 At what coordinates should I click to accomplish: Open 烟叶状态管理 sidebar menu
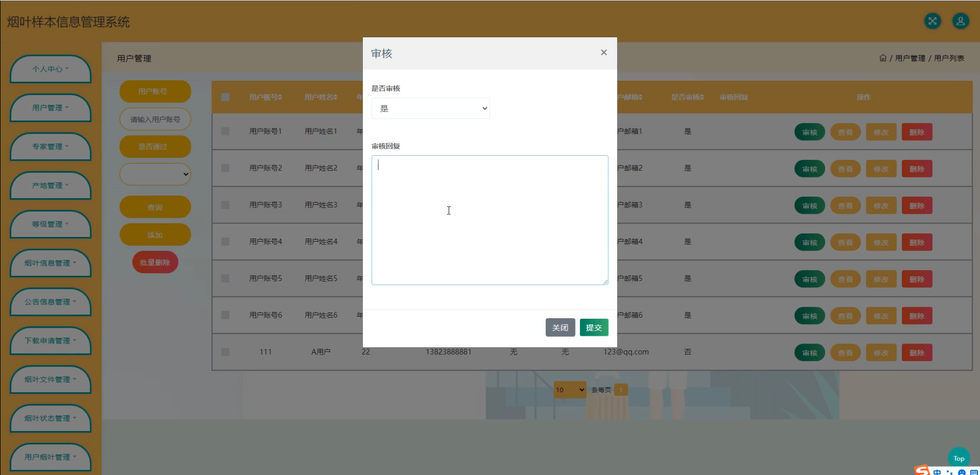coord(50,418)
